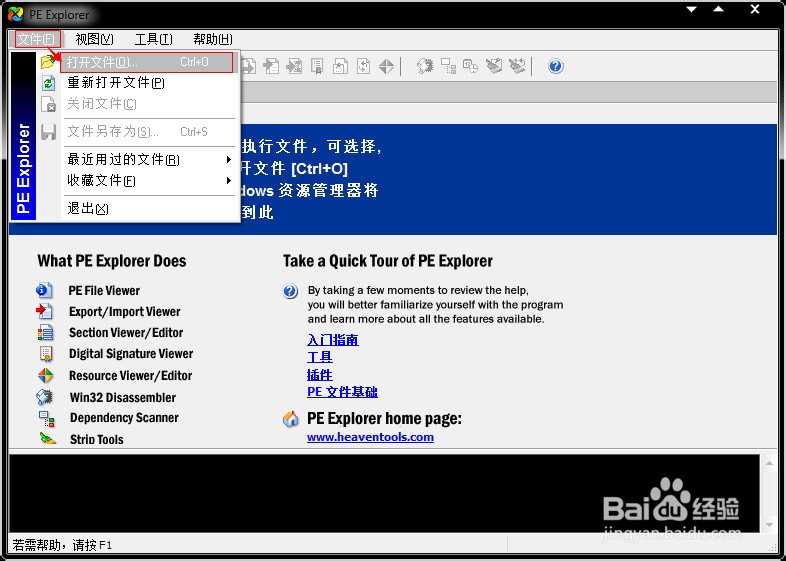Click the Relocations viewer toolbar icon
This screenshot has width=786, height=561.
coord(363,66)
